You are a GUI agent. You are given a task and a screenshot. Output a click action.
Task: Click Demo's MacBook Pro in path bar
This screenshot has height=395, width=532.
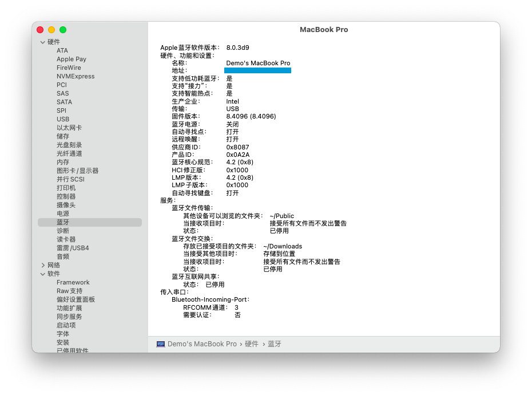(202, 344)
